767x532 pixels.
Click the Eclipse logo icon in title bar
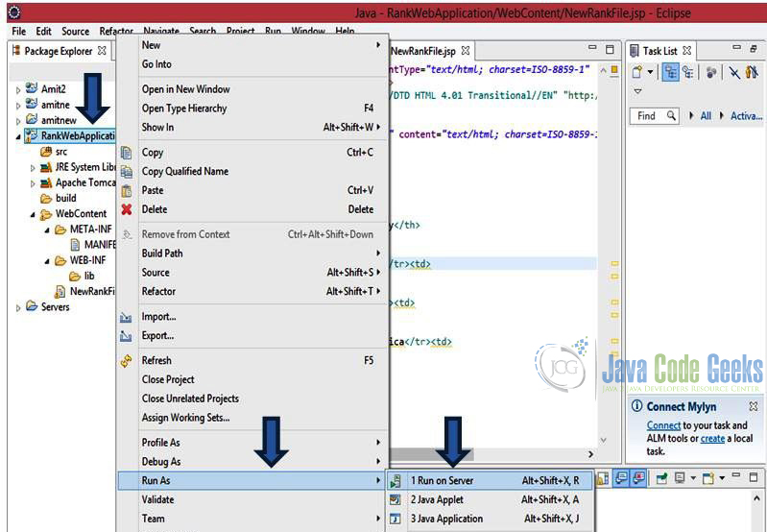coord(14,12)
